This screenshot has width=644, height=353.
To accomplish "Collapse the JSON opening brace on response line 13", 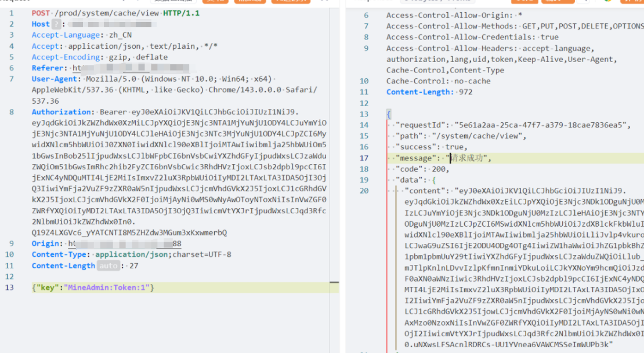I will [389, 114].
